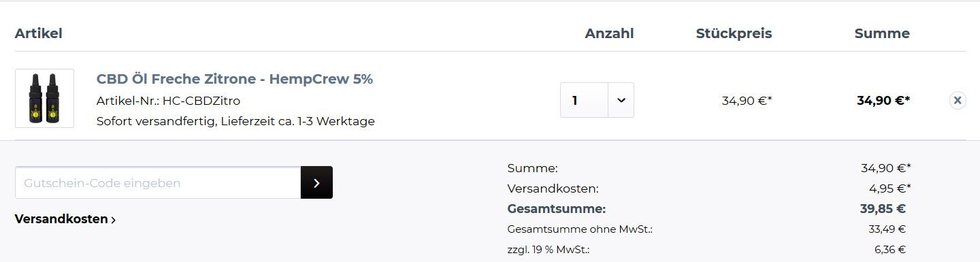Open the CBD Öl bottles product thumbnail
Screen dimensions: 980x262
click(44, 98)
